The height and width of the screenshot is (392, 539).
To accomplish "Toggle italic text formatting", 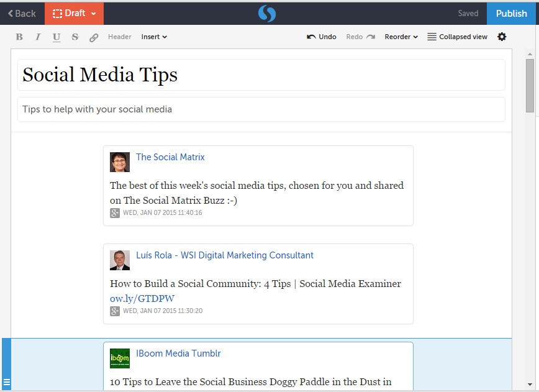I will [38, 37].
